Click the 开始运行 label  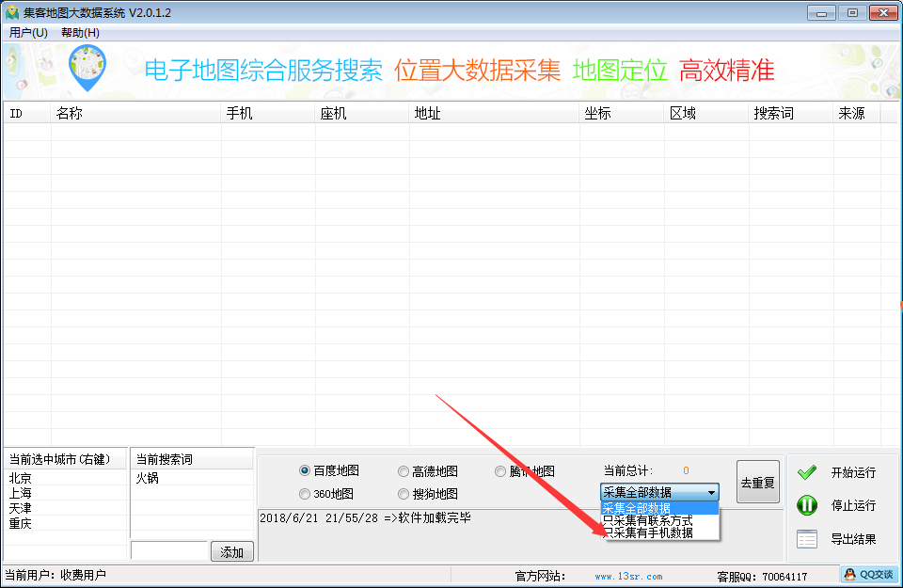tap(853, 473)
